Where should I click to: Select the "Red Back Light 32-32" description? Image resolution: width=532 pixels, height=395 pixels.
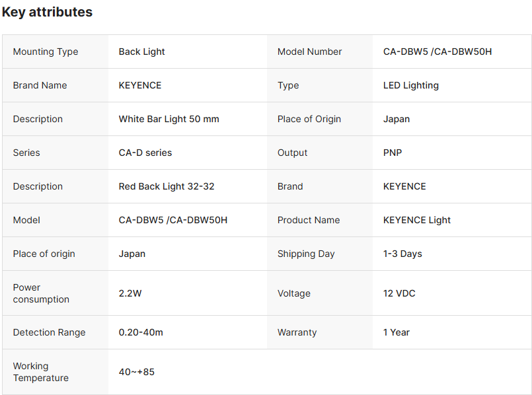tap(167, 186)
